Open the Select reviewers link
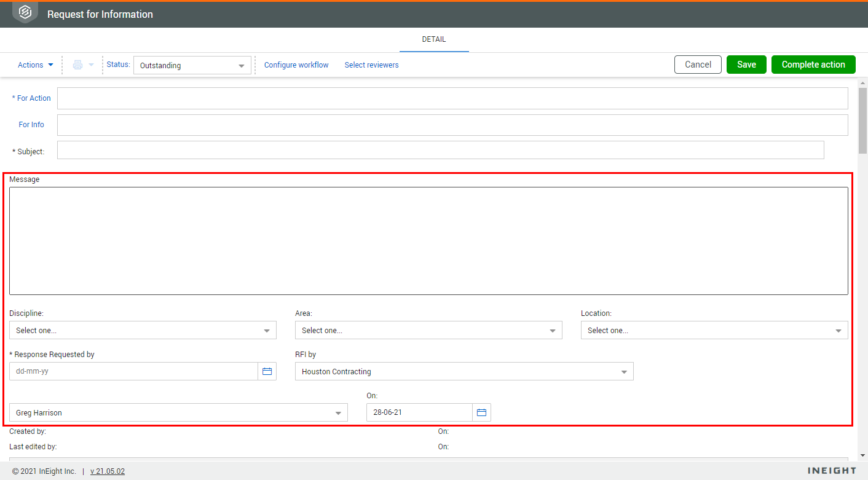The width and height of the screenshot is (868, 480). pos(371,65)
